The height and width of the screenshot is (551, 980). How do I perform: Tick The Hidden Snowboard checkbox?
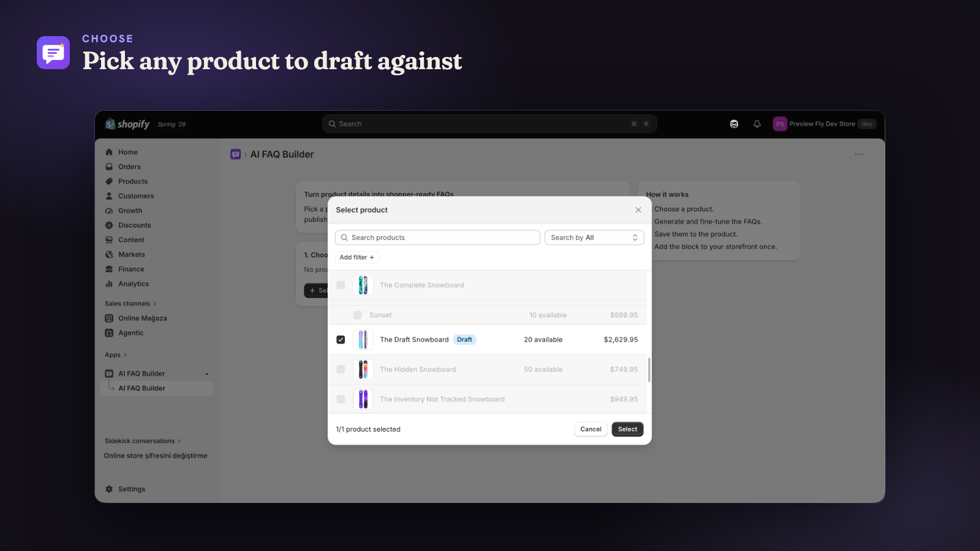[341, 370]
